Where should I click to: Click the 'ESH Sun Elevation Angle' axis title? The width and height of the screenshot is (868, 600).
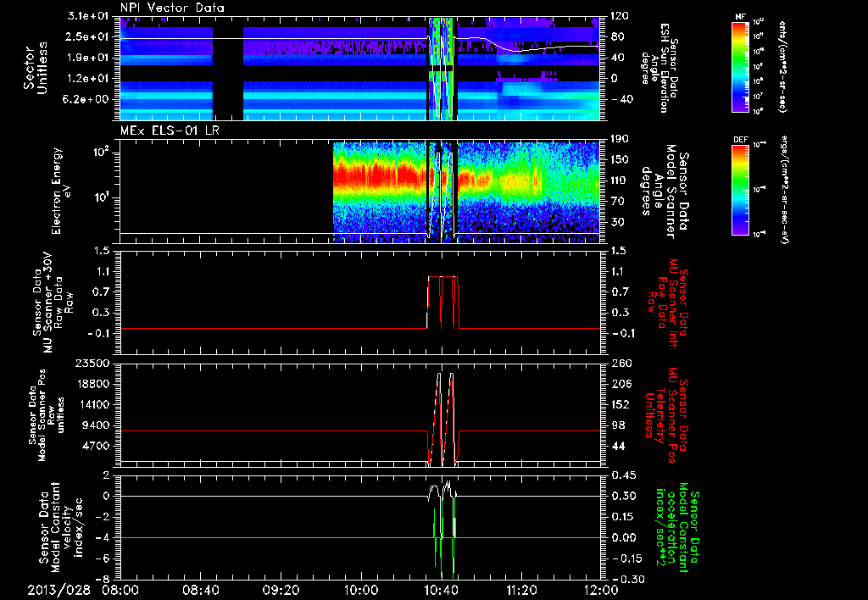pyautogui.click(x=660, y=68)
